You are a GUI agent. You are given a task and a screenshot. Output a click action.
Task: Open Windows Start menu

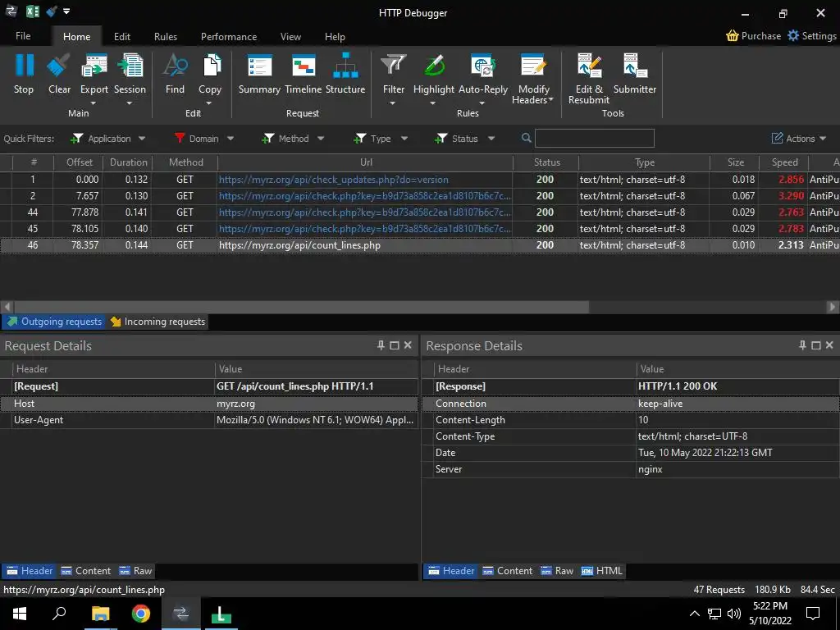(x=20, y=614)
